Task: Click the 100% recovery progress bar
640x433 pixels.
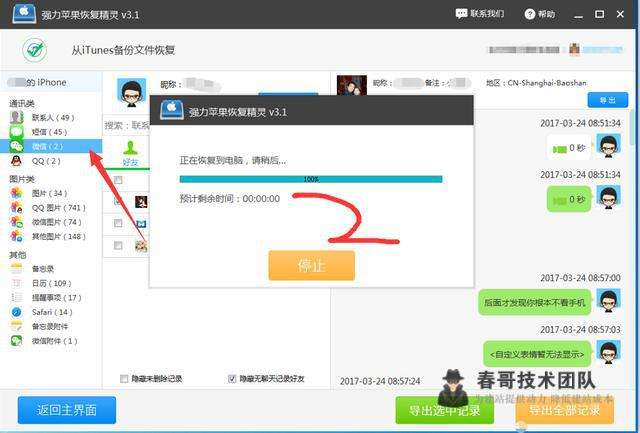Action: click(x=311, y=179)
